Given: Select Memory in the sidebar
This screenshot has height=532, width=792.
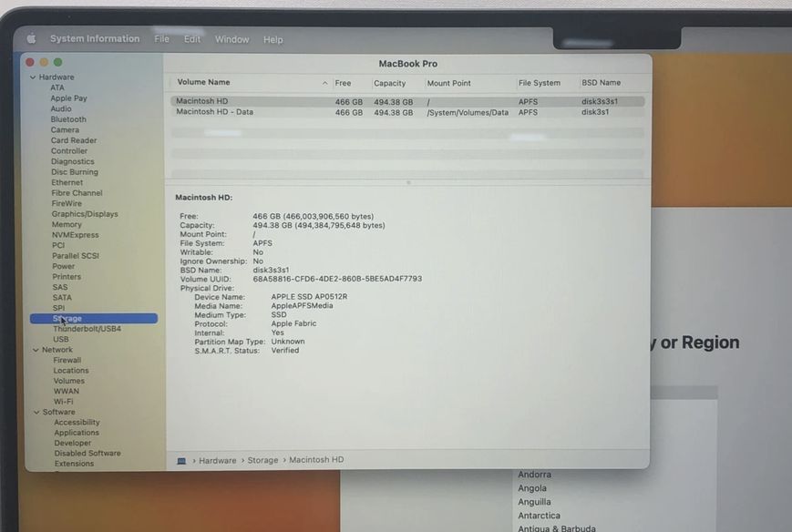Looking at the screenshot, I should tap(67, 225).
